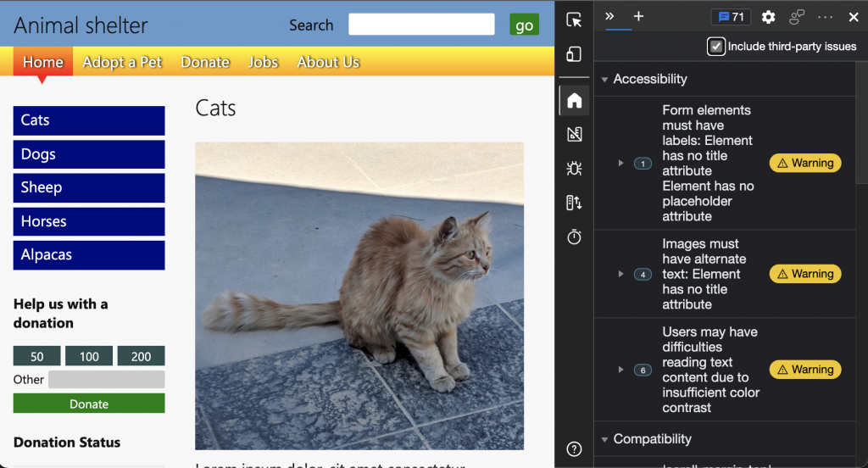Show more tabs with double chevron

609,16
